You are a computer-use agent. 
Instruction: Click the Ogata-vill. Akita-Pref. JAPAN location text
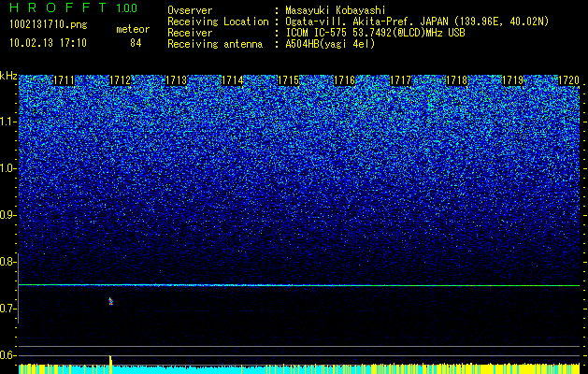pos(417,22)
